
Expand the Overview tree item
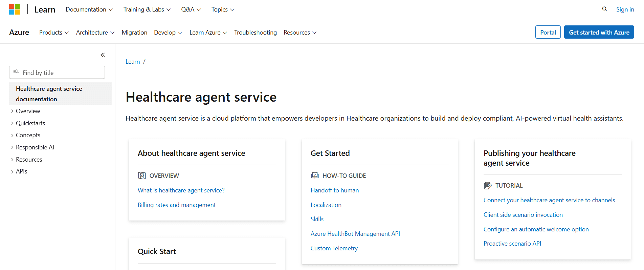[x=12, y=111]
